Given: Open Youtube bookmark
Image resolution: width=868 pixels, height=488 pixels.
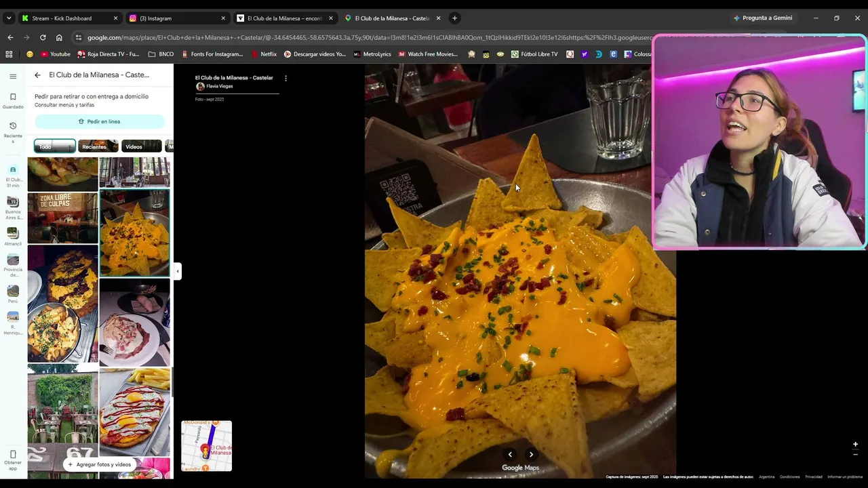Looking at the screenshot, I should pyautogui.click(x=55, y=54).
